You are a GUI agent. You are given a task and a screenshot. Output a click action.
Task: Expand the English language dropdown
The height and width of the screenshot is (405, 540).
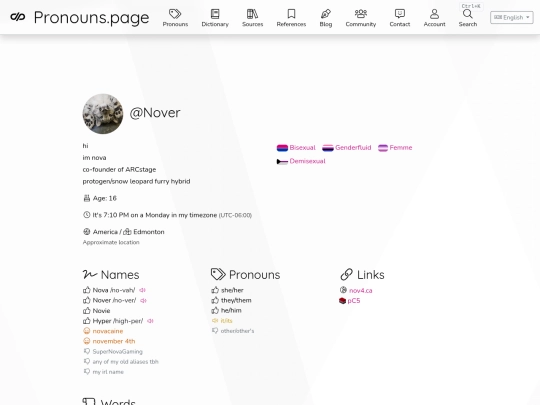point(512,18)
